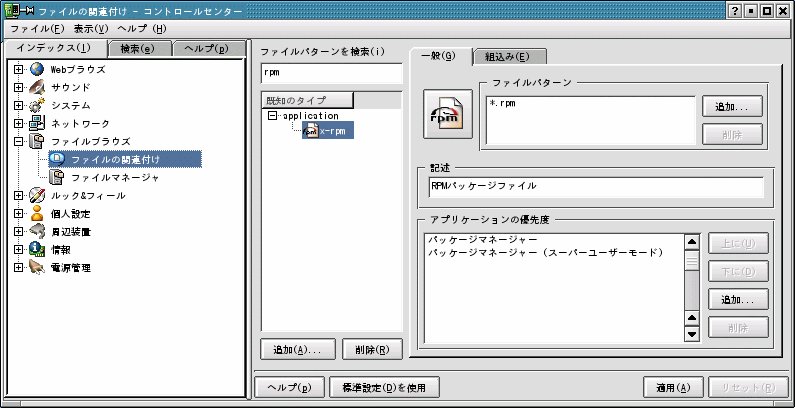Click the control center title bar icon
The width and height of the screenshot is (795, 408).
11,10
